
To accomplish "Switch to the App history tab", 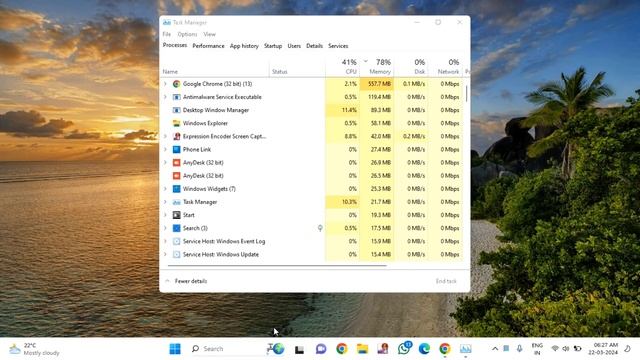I will tap(244, 46).
